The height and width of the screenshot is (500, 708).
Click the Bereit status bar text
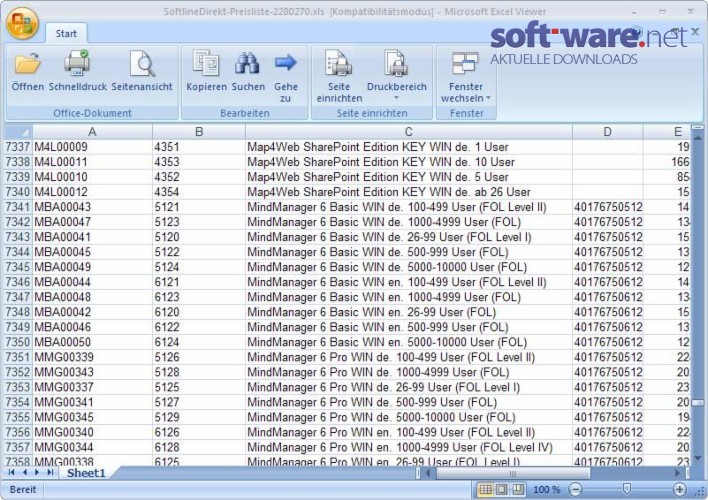pos(23,490)
